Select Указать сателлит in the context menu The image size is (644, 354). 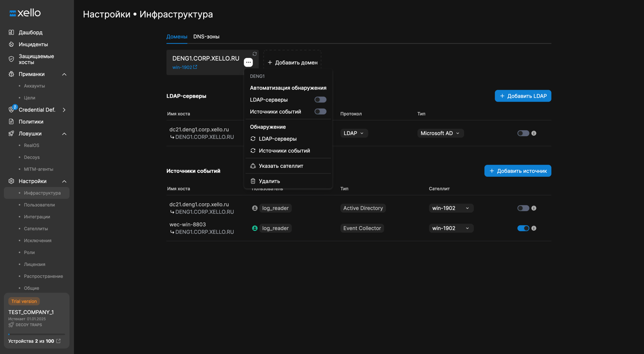(281, 166)
